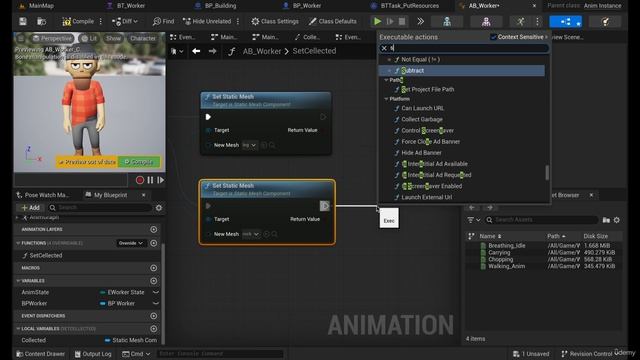Image resolution: width=640 pixels, height=360 pixels.
Task: Switch to Skeletal Mesh editor mode icon
Action: (486, 22)
